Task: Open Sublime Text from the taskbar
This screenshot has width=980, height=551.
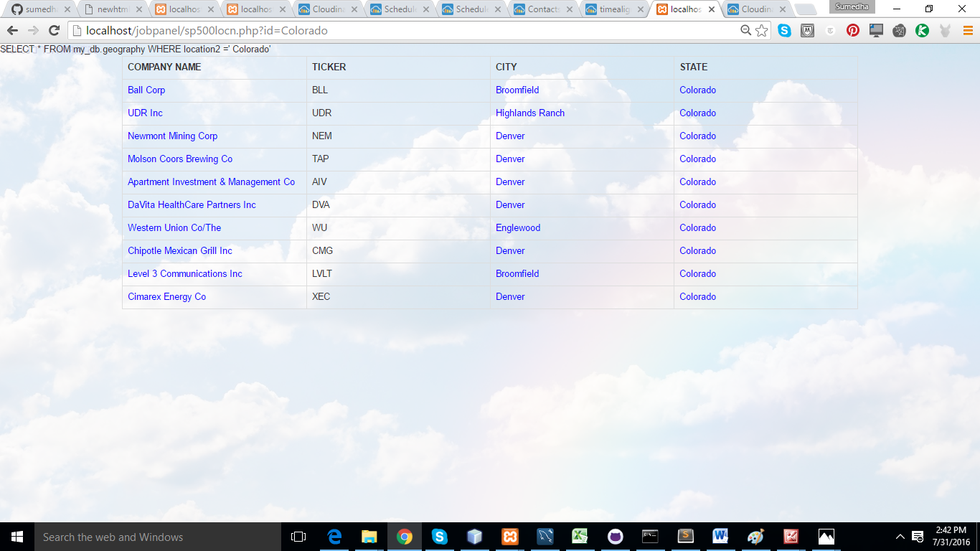Action: (685, 537)
